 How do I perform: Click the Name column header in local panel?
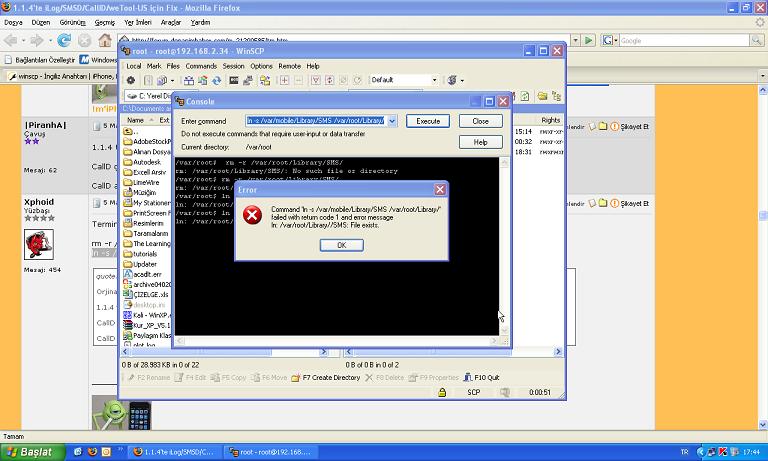(139, 120)
